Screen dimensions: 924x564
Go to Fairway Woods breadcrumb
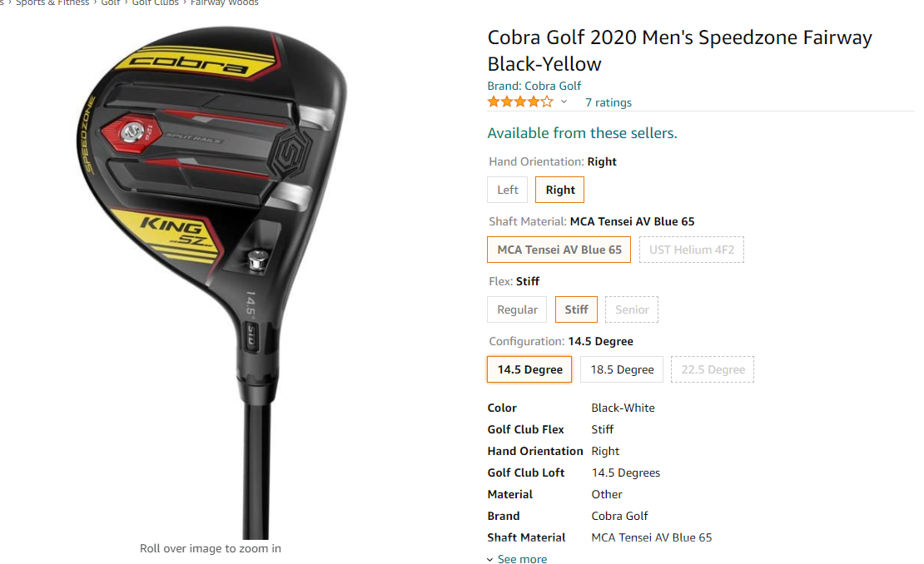pyautogui.click(x=224, y=3)
